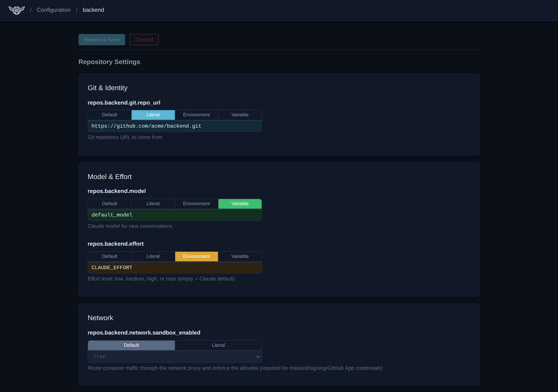Click the CLAUDE_EFFORT environment field
Viewport: 558px width, 392px height.
click(x=174, y=268)
